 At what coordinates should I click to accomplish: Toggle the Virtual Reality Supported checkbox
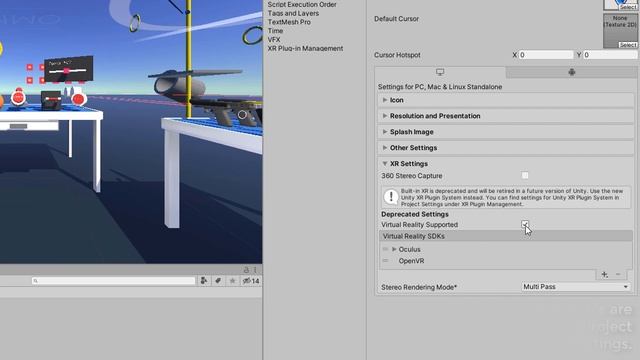click(525, 224)
